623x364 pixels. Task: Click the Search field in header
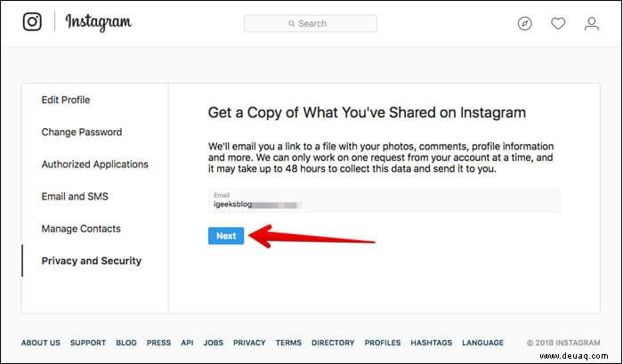(x=311, y=23)
